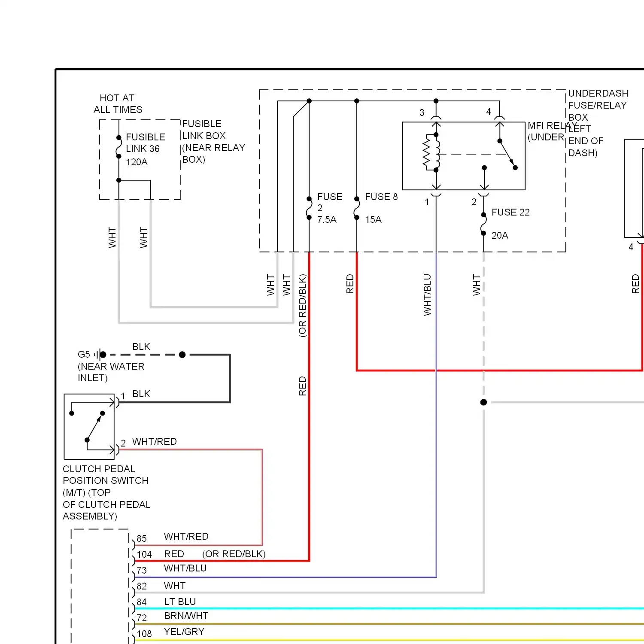644x644 pixels.
Task: Click the 20A fuse rating
Action: 500,235
